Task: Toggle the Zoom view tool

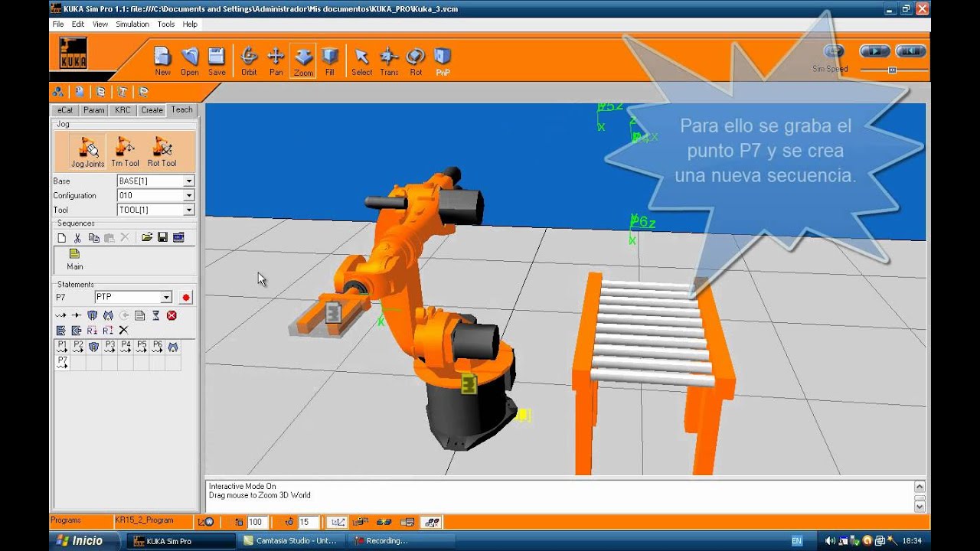Action: pyautogui.click(x=303, y=60)
